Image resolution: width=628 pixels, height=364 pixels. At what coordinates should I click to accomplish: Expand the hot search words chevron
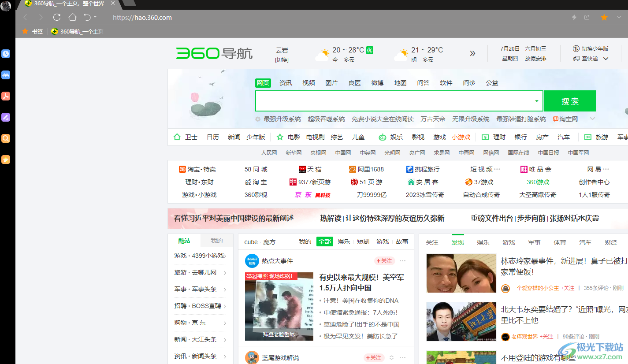[x=593, y=119]
